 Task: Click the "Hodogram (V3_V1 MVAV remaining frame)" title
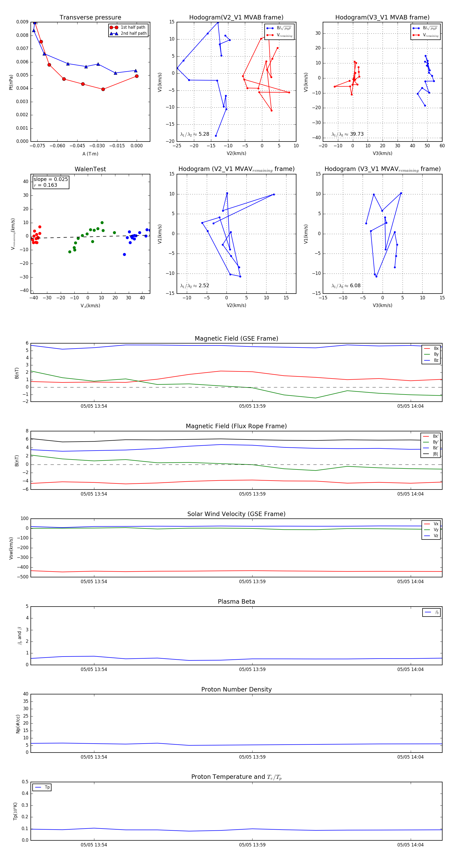click(x=382, y=169)
